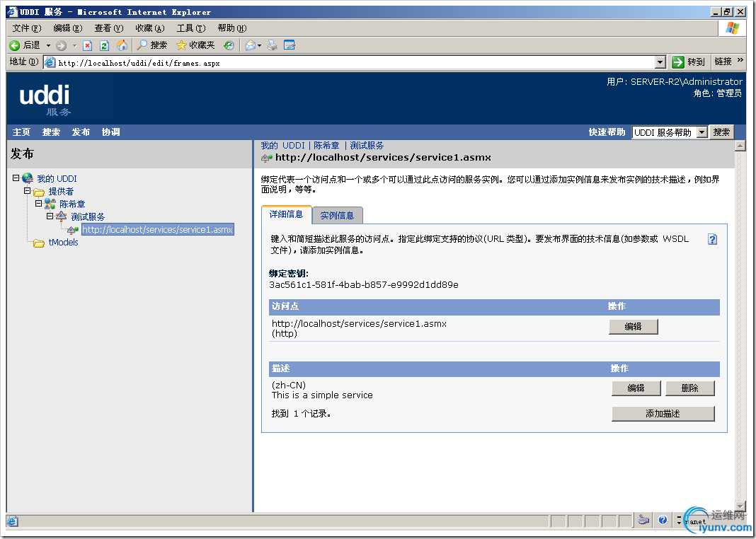The image size is (756, 539).
Task: Open the question mark help icon
Action: tap(713, 239)
